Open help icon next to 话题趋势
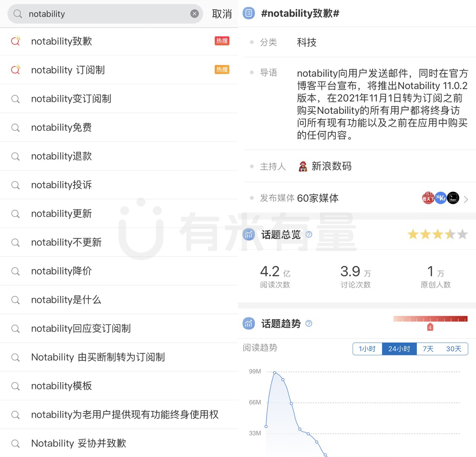The image size is (476, 457). pos(309,323)
